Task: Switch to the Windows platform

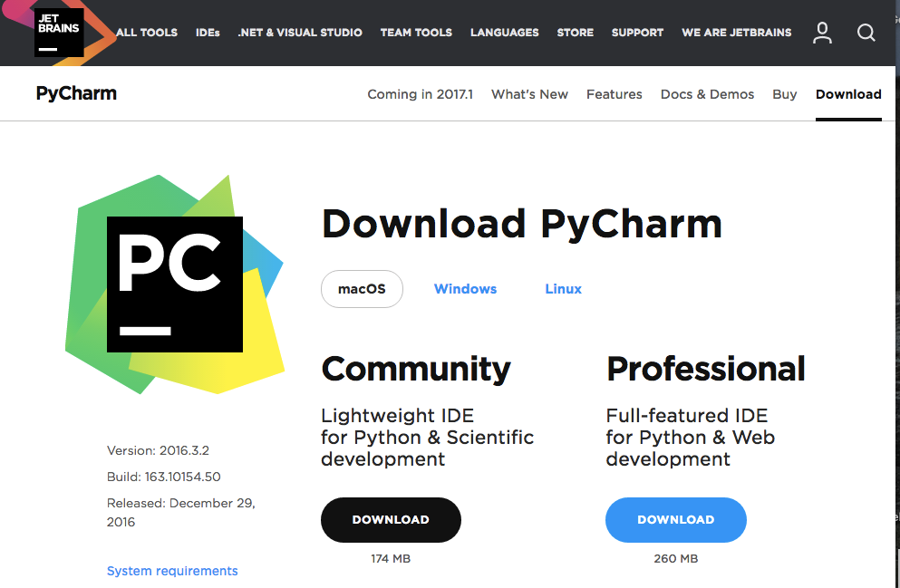Action: tap(466, 289)
